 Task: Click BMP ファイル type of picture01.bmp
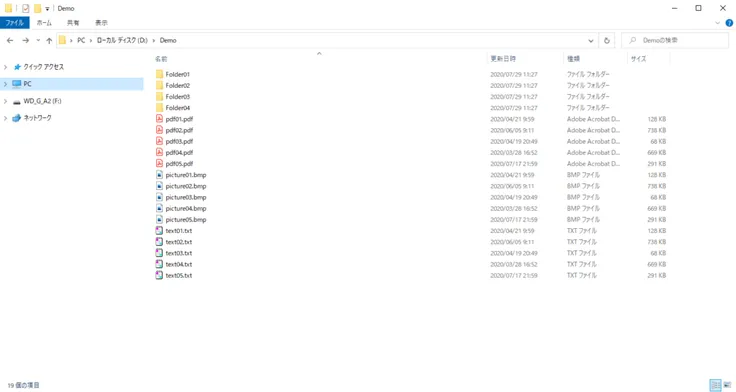[583, 175]
